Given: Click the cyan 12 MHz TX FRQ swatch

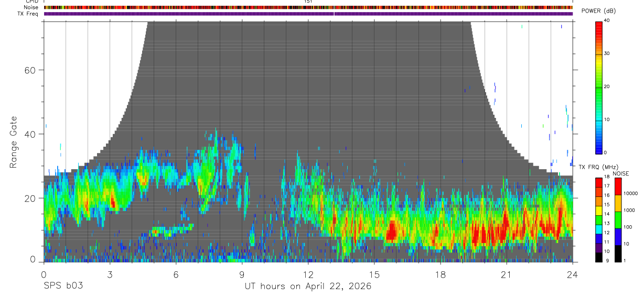Looking at the screenshot, I should tap(599, 229).
